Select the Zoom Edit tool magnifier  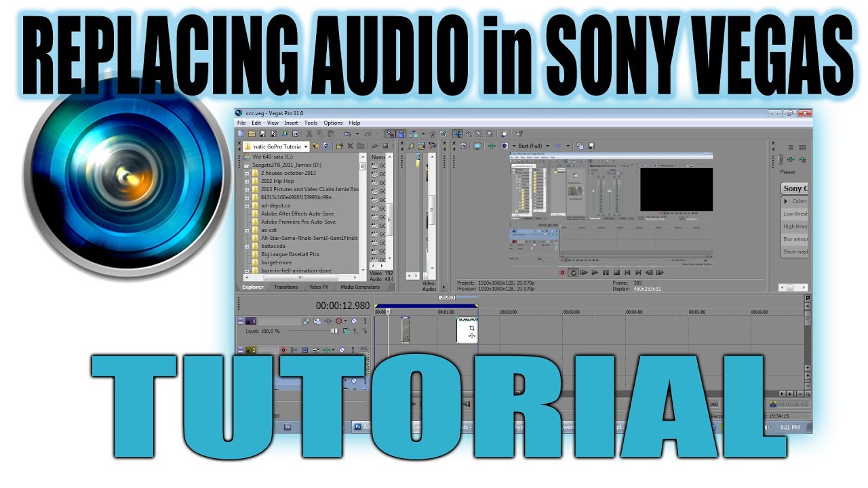click(x=490, y=134)
